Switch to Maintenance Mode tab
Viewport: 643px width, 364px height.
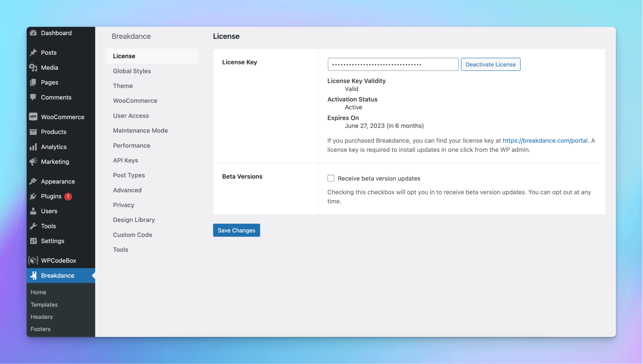[x=153, y=130]
